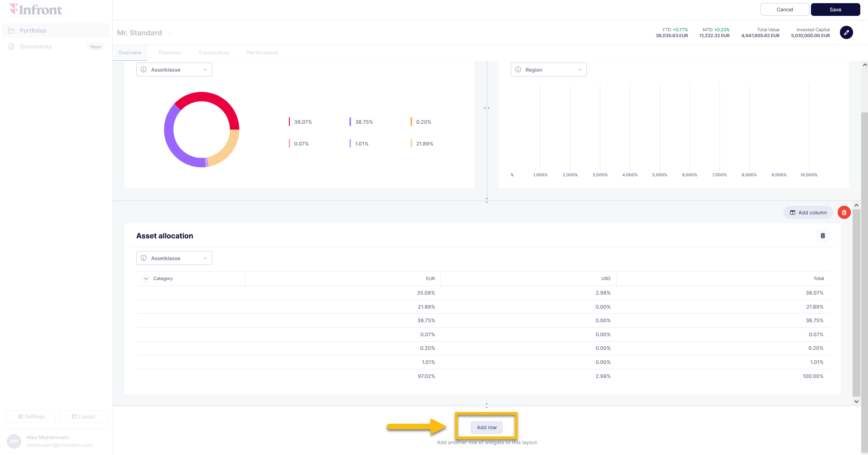Open the Region dropdown
The width and height of the screenshot is (868, 455).
[548, 70]
